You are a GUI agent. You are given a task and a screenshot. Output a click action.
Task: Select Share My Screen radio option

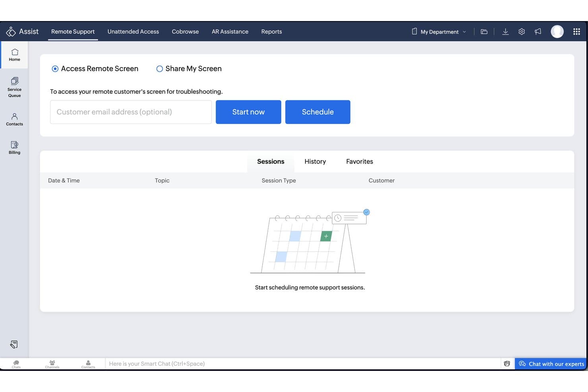tap(160, 69)
